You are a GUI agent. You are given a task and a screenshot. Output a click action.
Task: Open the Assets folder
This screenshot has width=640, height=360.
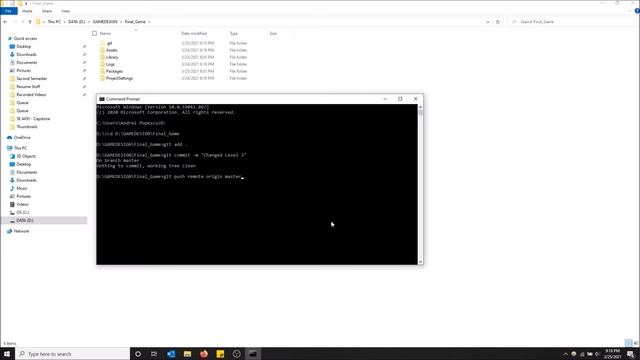click(111, 50)
